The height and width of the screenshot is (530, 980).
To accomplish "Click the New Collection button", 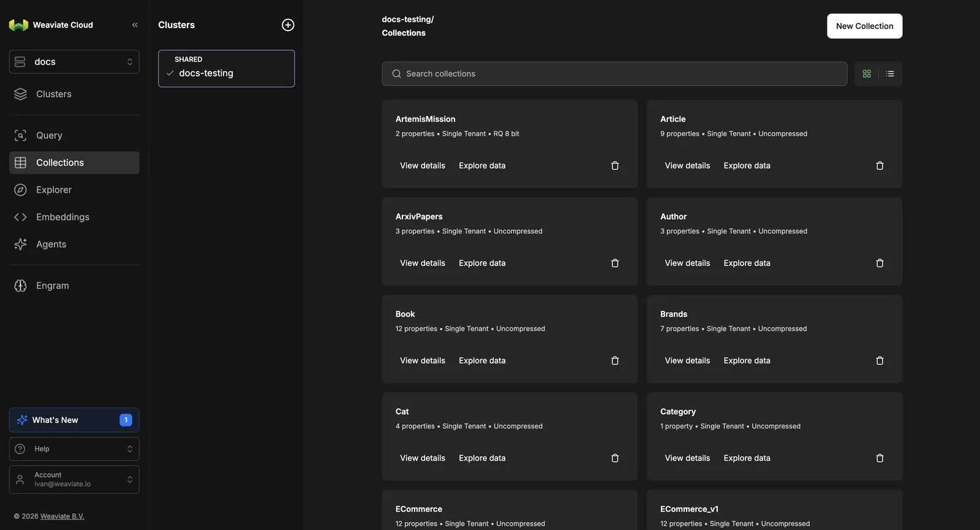I will 864,26.
